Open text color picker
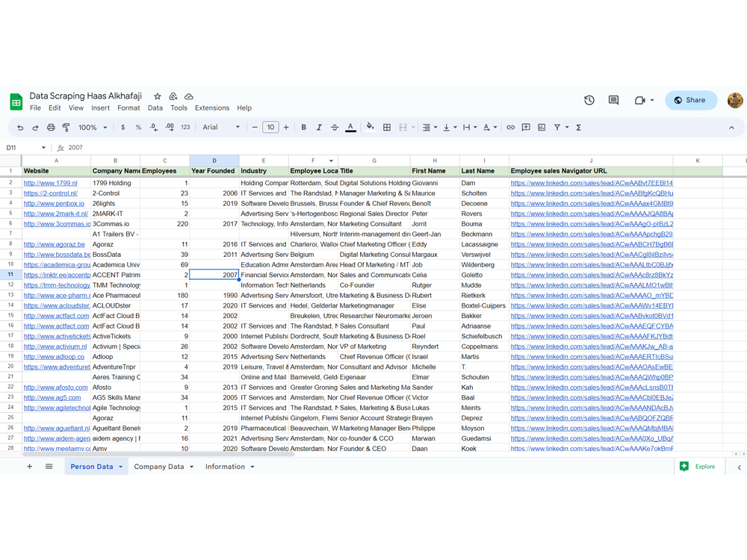Screen dimensions: 747x560 point(350,128)
